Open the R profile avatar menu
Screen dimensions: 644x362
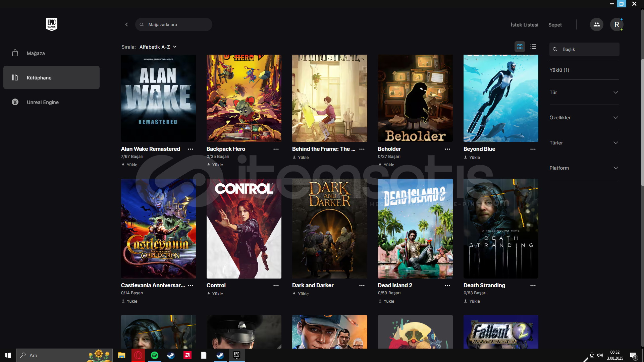coord(616,24)
